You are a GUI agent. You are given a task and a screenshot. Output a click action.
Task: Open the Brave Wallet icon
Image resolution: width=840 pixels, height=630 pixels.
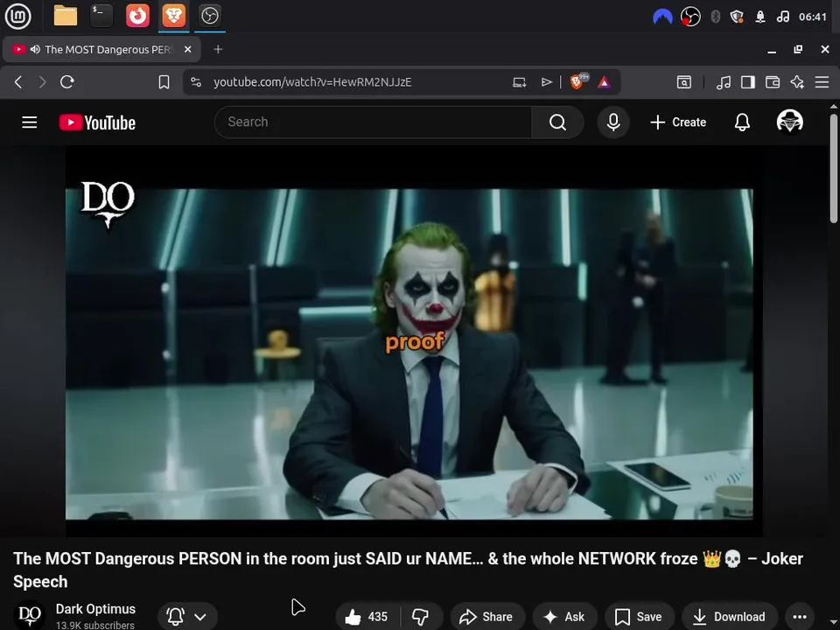(773, 82)
